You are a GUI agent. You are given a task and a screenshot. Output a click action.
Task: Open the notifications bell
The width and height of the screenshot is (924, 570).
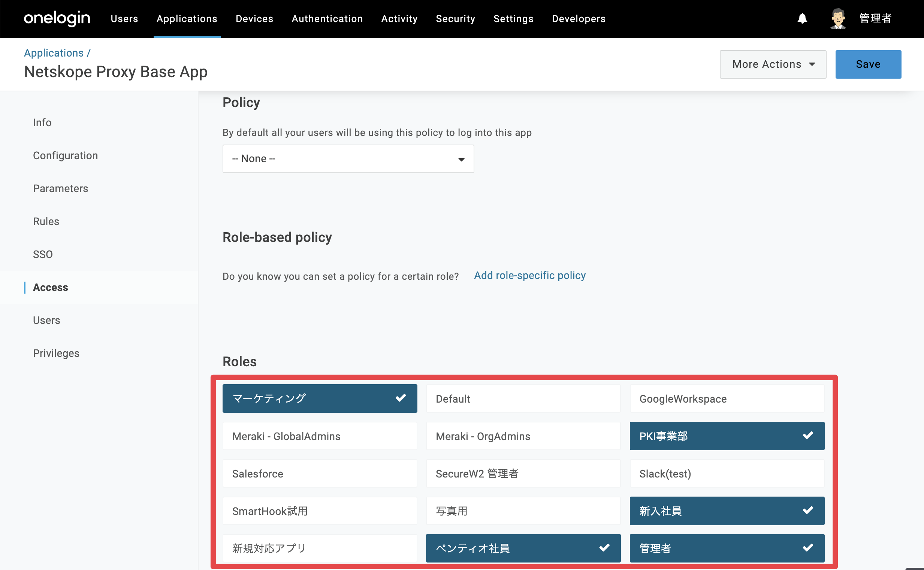pyautogui.click(x=802, y=18)
